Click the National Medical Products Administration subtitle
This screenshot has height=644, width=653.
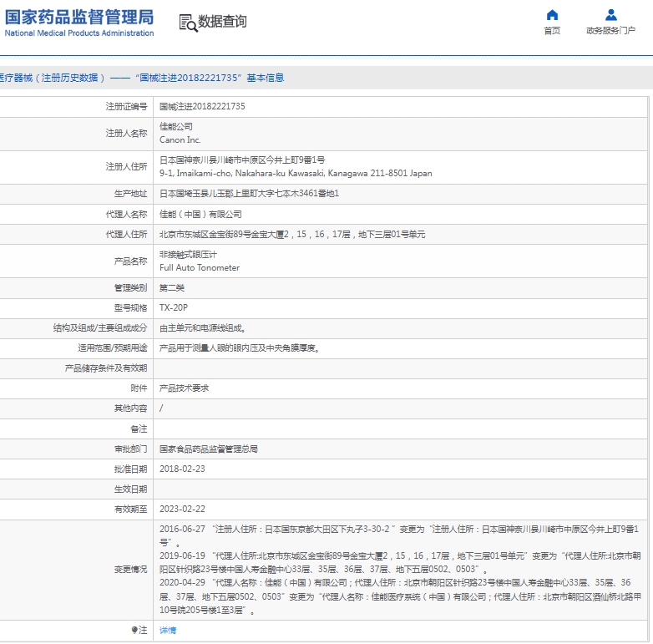click(79, 33)
